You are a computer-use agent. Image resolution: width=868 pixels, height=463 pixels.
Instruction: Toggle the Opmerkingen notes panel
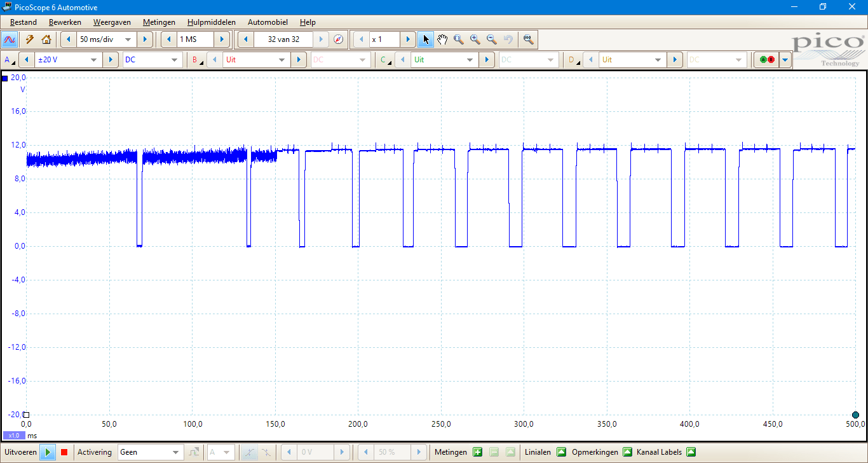[627, 452]
